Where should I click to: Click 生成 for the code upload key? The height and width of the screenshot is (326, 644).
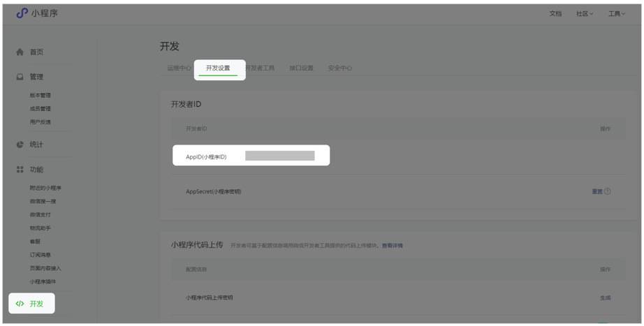point(605,297)
